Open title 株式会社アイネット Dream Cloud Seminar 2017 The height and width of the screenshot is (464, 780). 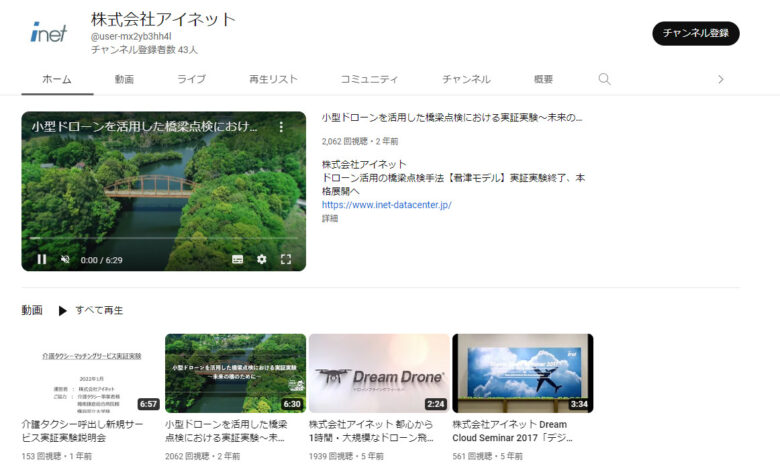coord(512,431)
